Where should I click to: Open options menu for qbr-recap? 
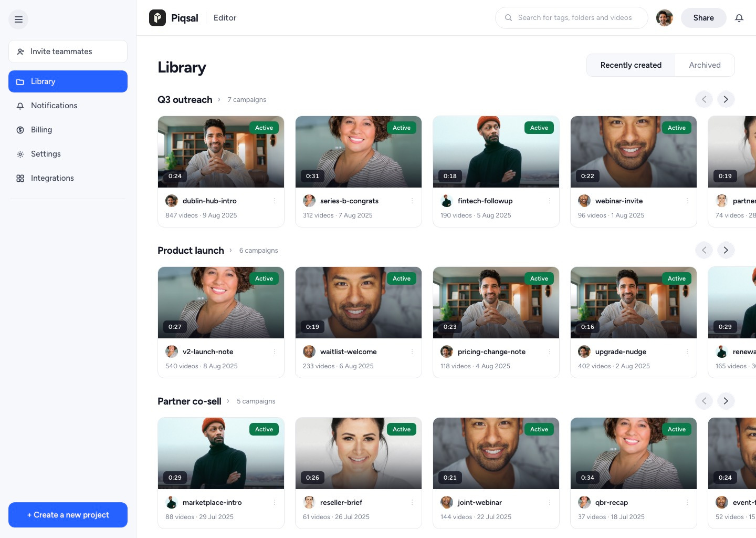point(687,502)
